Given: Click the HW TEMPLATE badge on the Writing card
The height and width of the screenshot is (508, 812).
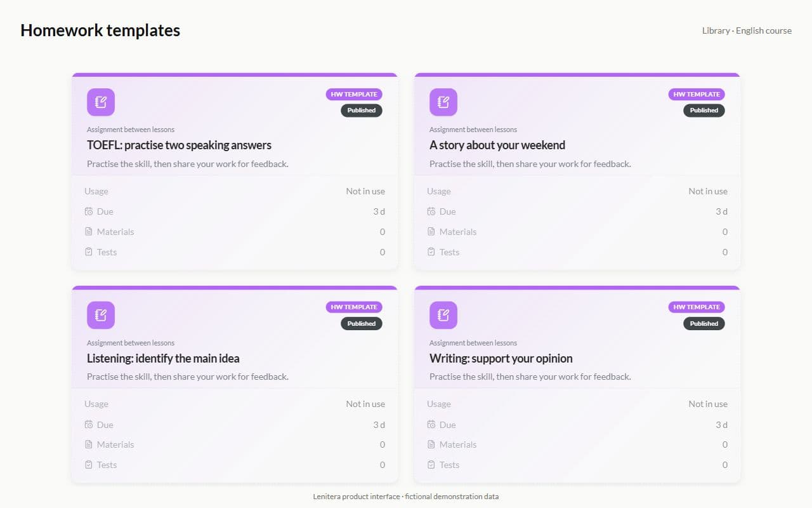Looking at the screenshot, I should [x=697, y=307].
